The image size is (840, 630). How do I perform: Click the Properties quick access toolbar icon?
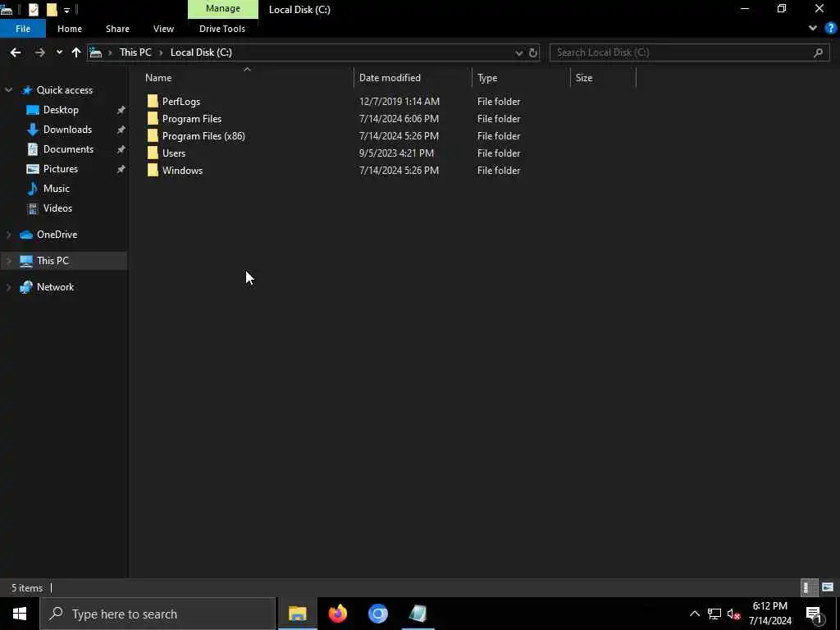33,9
